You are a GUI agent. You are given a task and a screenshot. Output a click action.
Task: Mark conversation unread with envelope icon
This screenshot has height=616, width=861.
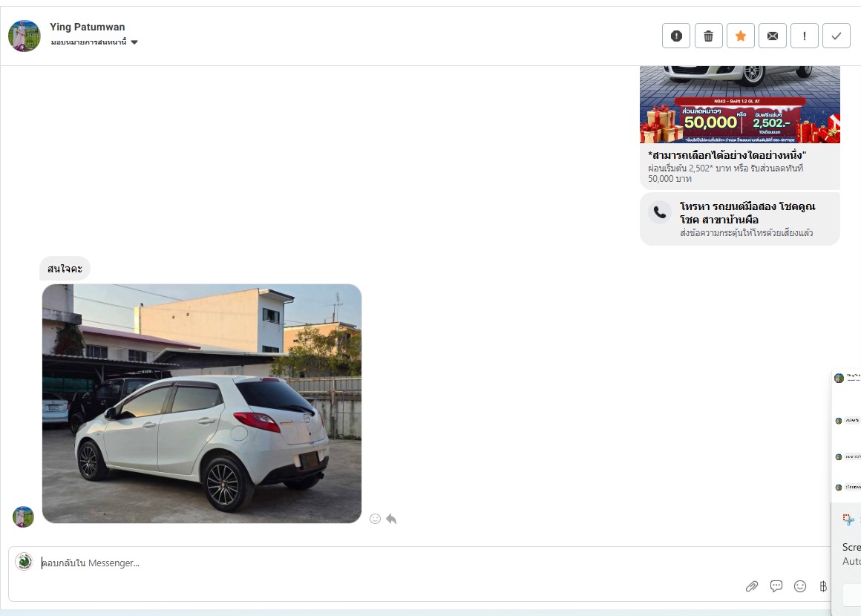(x=772, y=36)
